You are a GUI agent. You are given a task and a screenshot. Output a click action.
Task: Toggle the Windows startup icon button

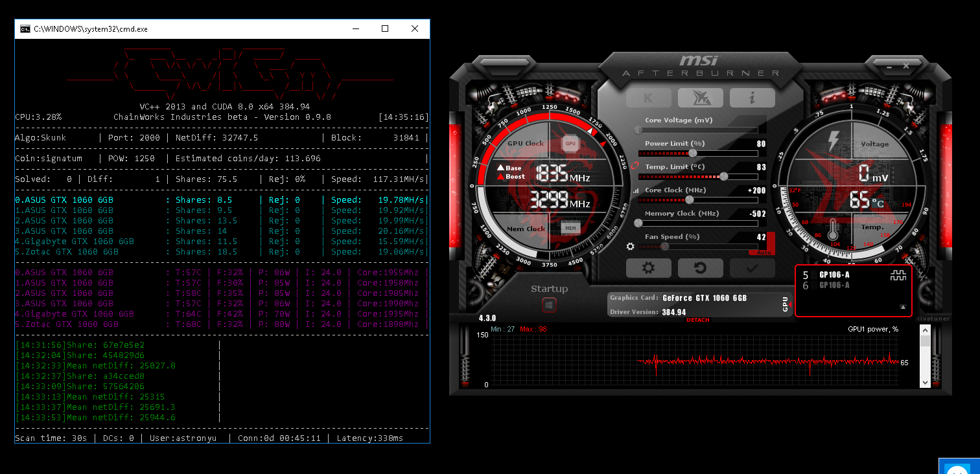tap(549, 304)
